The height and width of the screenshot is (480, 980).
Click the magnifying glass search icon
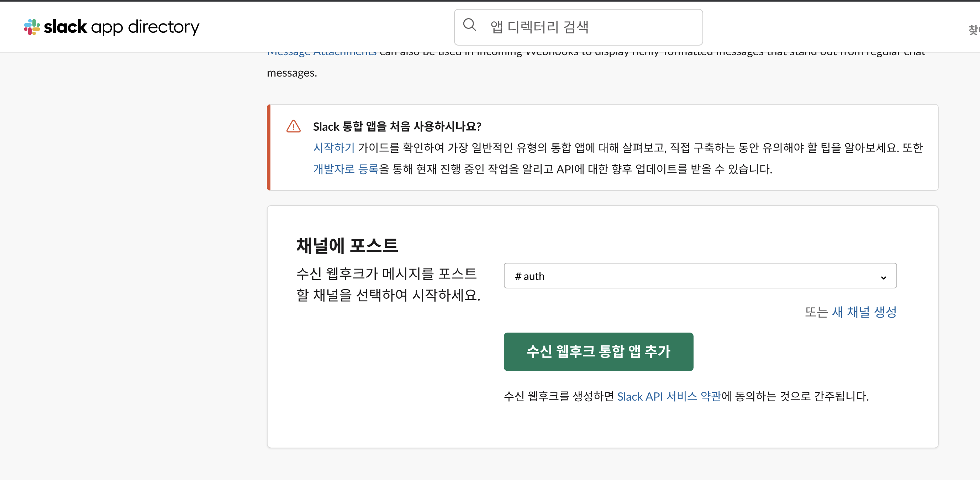(469, 25)
